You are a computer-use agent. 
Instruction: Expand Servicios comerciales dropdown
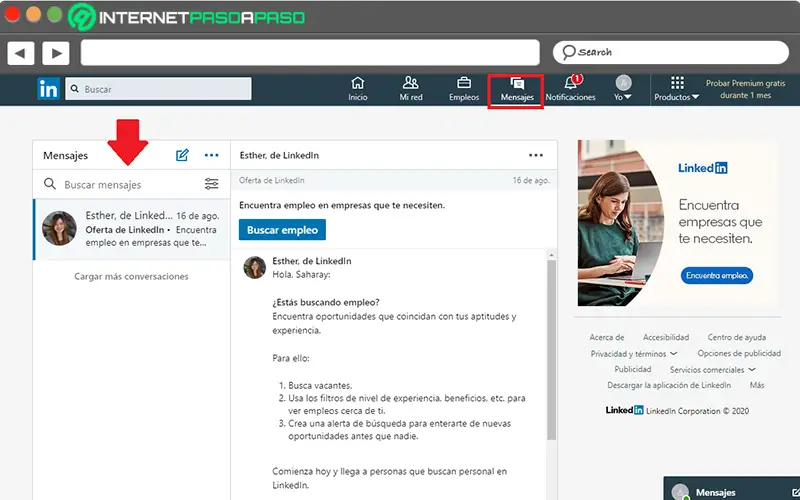[713, 369]
